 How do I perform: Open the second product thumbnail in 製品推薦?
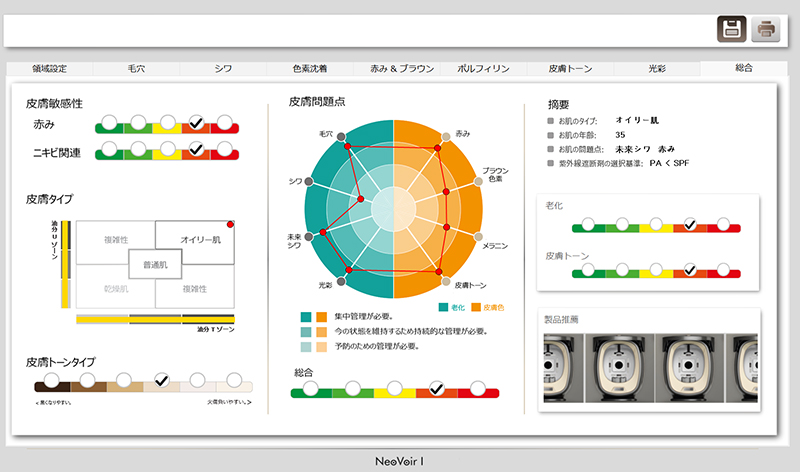click(619, 368)
